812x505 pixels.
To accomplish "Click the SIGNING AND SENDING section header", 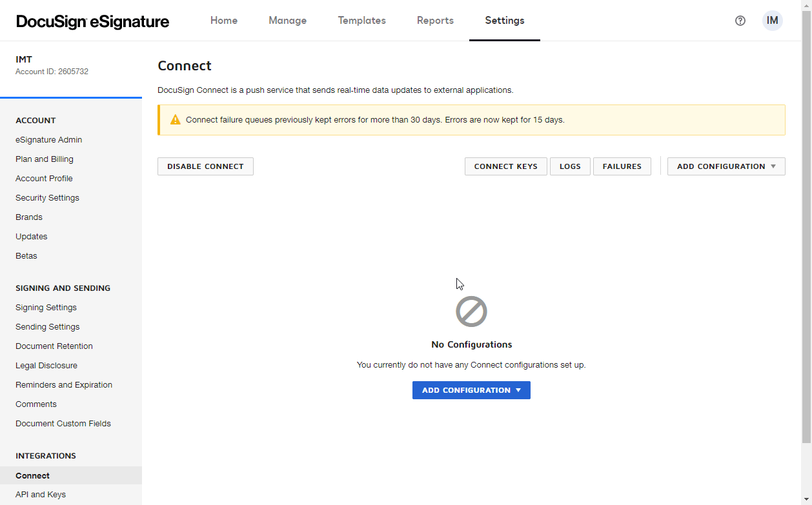I will pyautogui.click(x=63, y=288).
